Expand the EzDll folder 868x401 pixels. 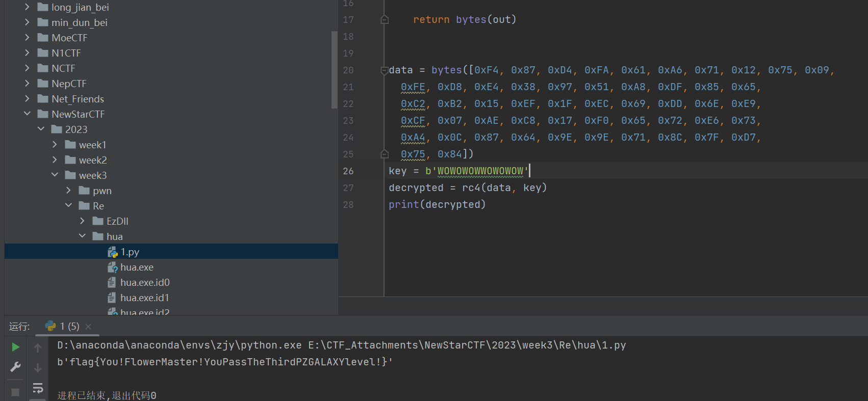tap(82, 221)
